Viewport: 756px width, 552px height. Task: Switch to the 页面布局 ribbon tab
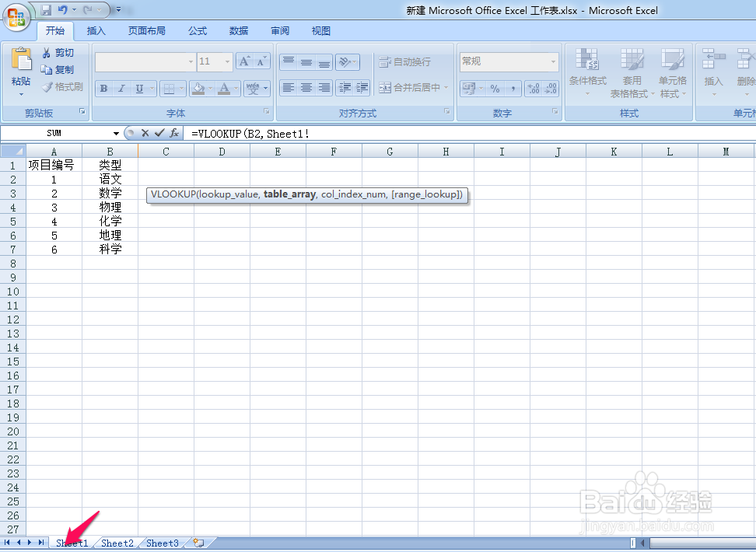[146, 31]
